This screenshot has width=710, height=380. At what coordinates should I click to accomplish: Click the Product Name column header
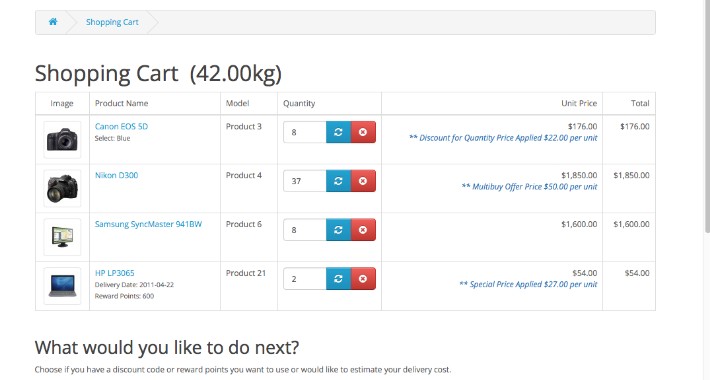(121, 103)
